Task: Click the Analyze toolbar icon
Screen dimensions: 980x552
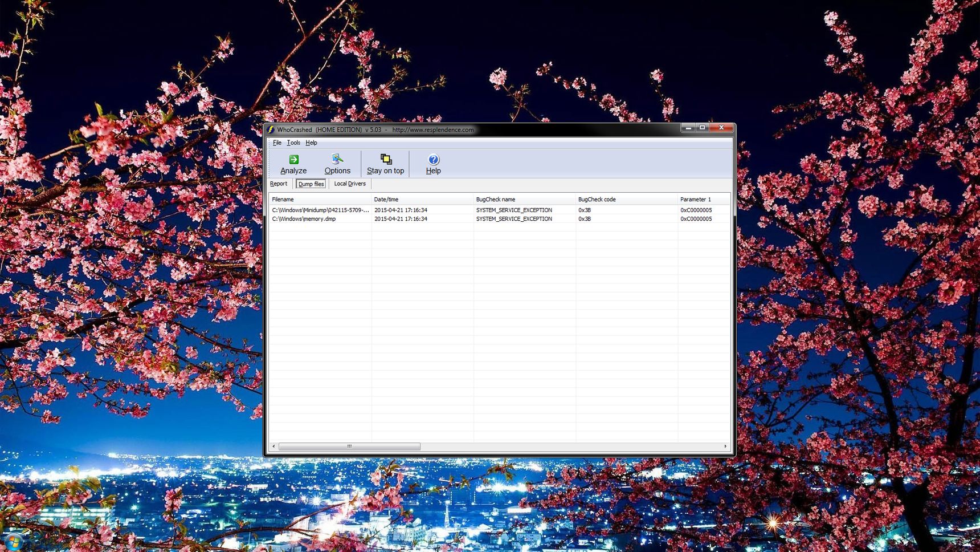Action: coord(293,159)
